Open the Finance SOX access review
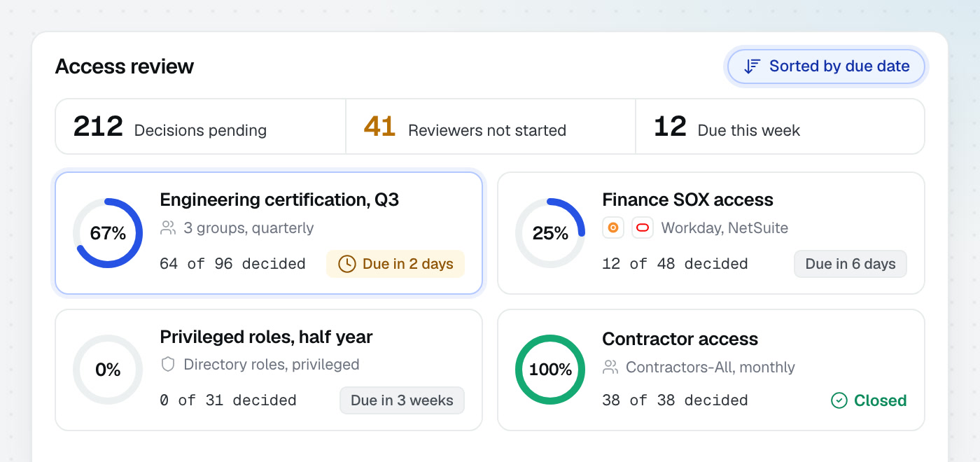Image resolution: width=980 pixels, height=462 pixels. click(x=711, y=233)
